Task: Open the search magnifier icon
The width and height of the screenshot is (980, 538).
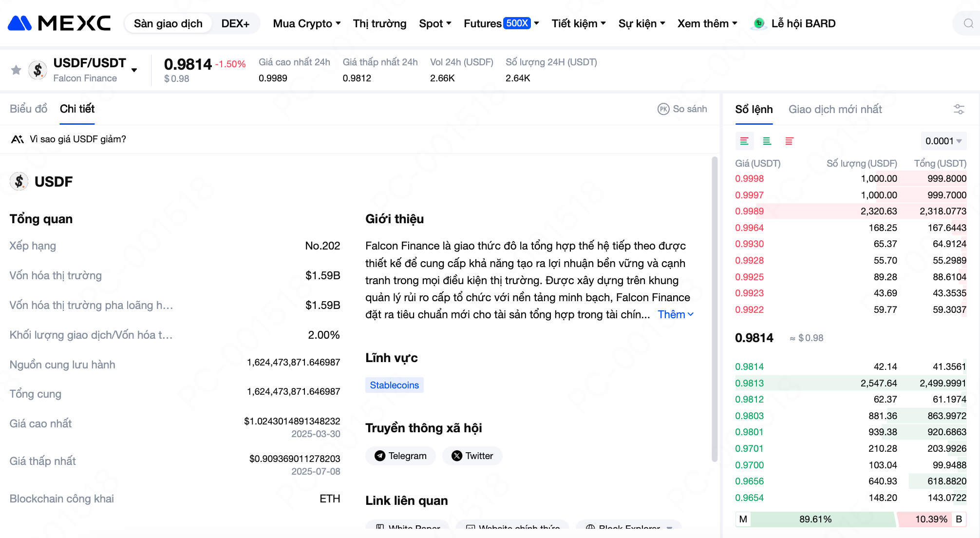Action: pos(968,23)
